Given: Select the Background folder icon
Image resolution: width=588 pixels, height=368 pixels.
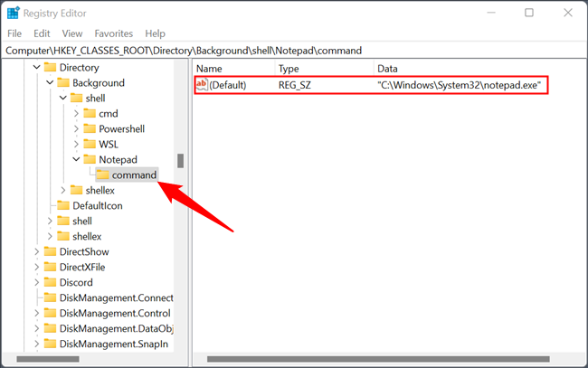Looking at the screenshot, I should point(63,83).
